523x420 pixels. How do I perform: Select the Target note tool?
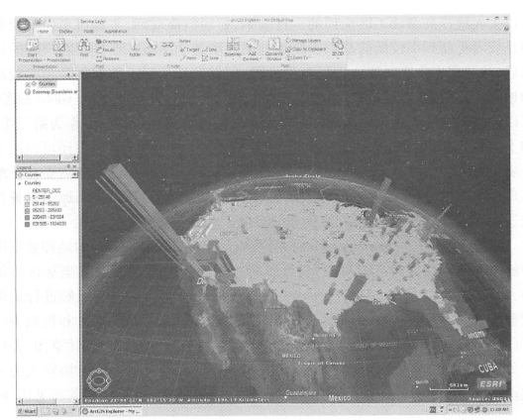(x=189, y=50)
